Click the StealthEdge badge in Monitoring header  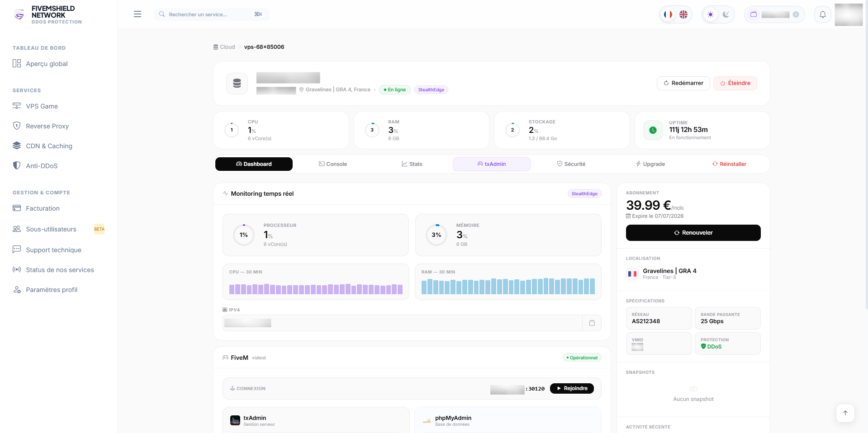pos(584,194)
